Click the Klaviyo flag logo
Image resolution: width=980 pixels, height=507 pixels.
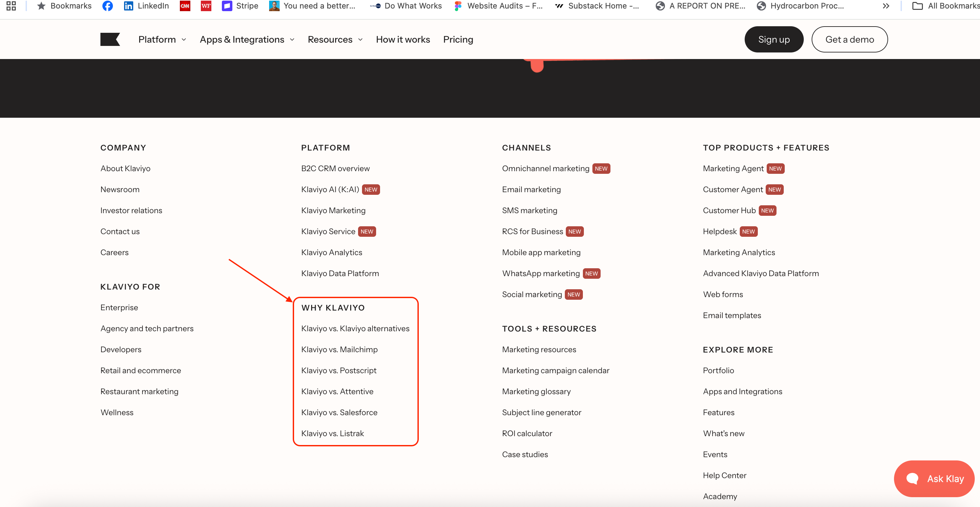(x=110, y=39)
